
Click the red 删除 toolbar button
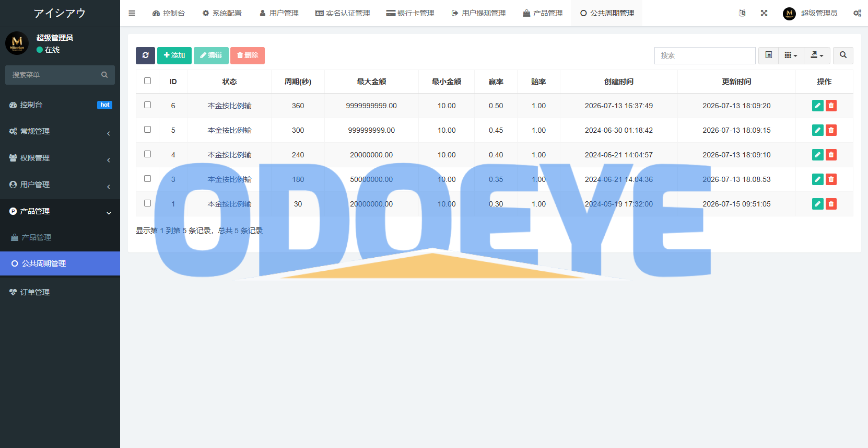coord(248,55)
